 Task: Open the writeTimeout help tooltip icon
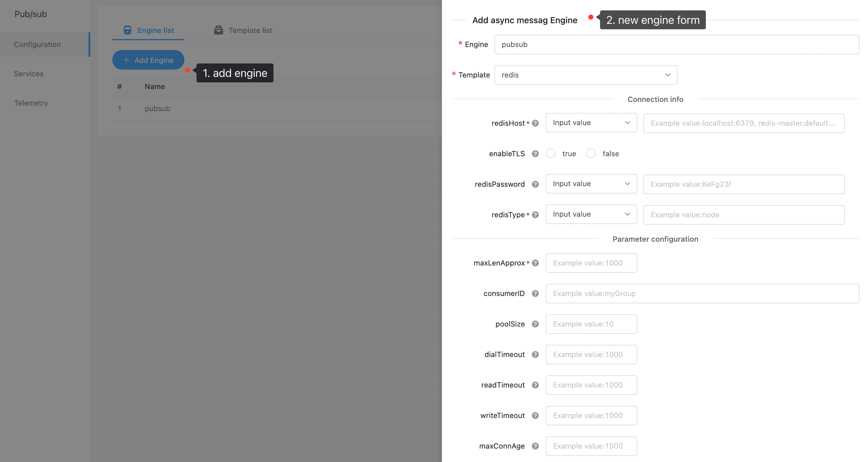(x=535, y=416)
